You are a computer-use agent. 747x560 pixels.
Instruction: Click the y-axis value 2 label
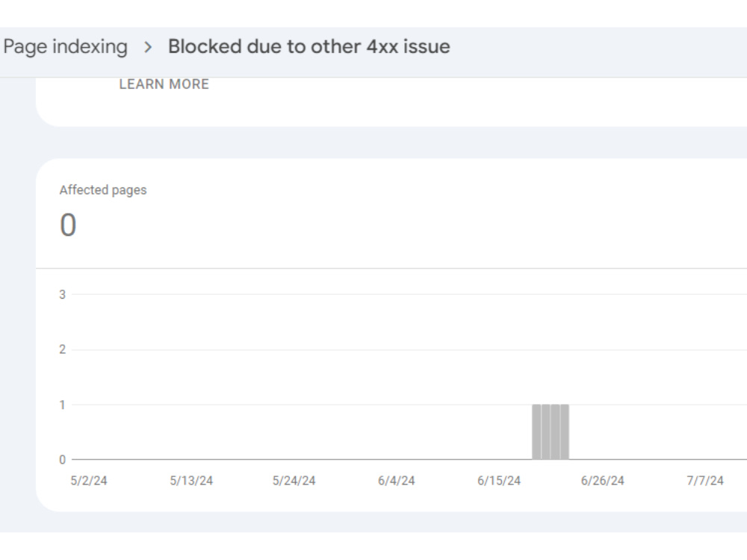[63, 349]
